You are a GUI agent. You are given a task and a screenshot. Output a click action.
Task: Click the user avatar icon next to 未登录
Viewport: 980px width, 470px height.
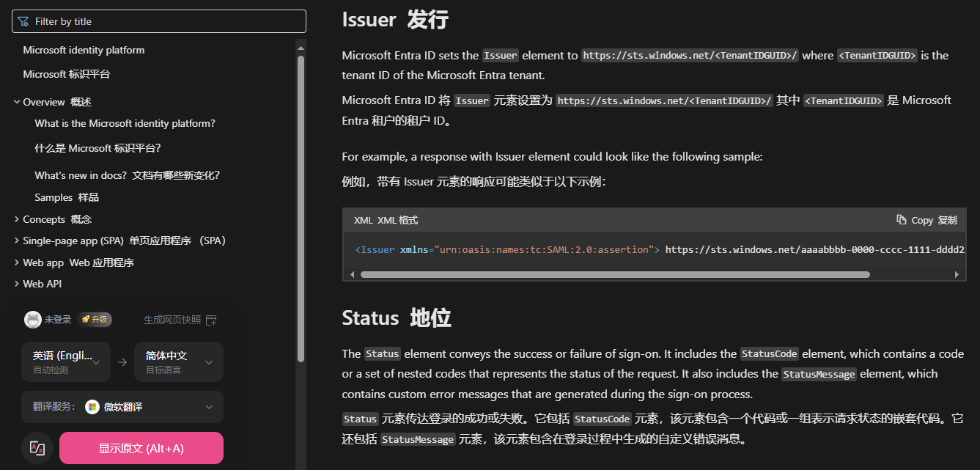coord(33,319)
